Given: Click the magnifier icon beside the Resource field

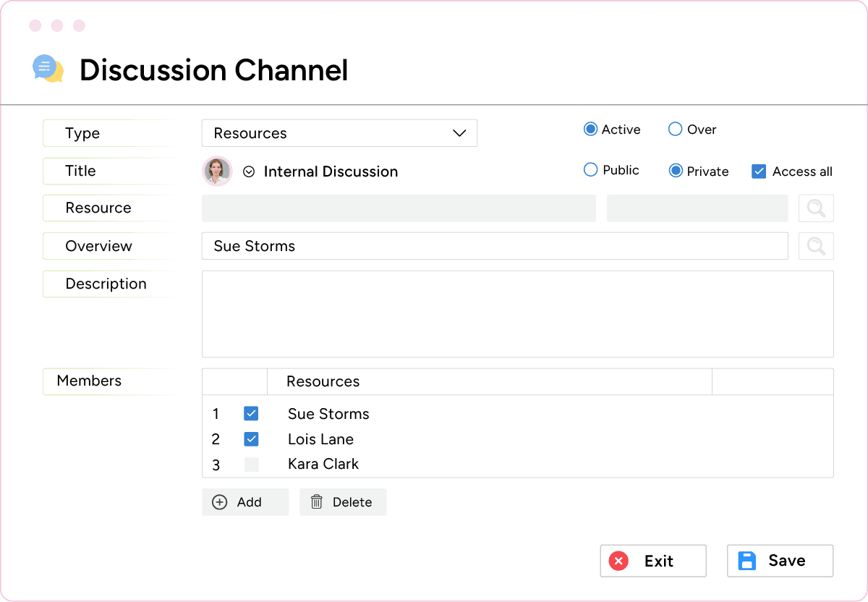Looking at the screenshot, I should coord(816,208).
